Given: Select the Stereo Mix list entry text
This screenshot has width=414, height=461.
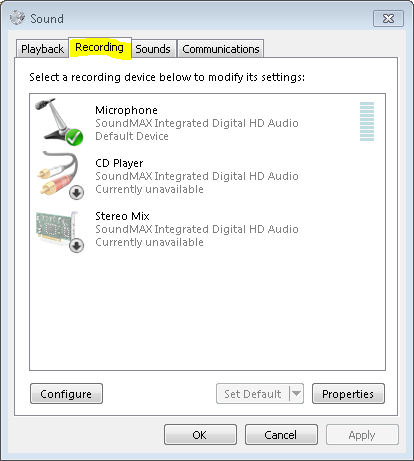Looking at the screenshot, I should point(197,229).
